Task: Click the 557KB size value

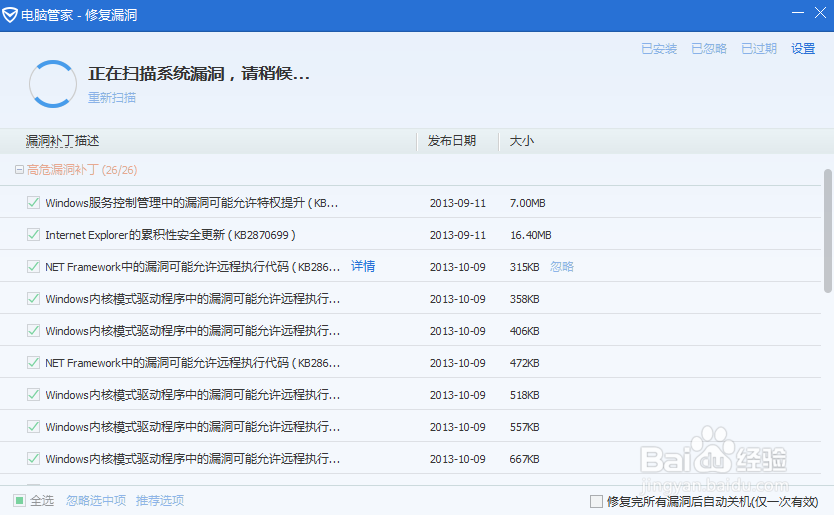Action: (x=524, y=427)
